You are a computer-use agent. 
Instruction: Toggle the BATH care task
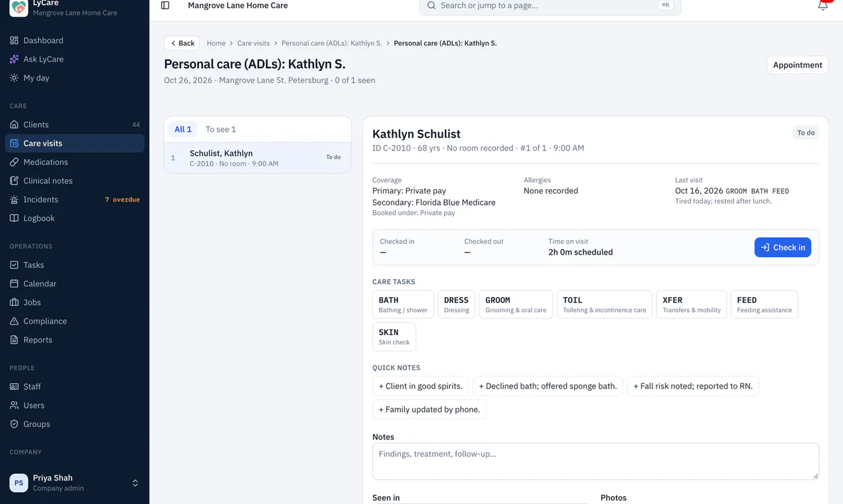403,304
